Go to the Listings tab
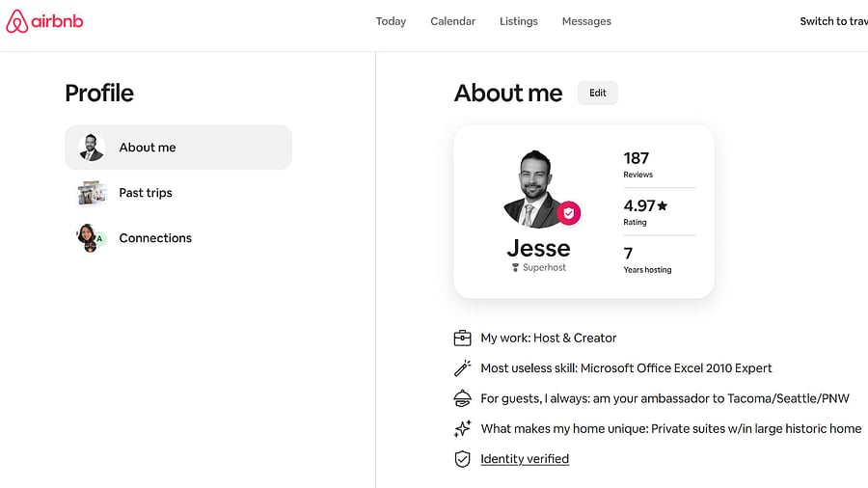 click(x=519, y=21)
